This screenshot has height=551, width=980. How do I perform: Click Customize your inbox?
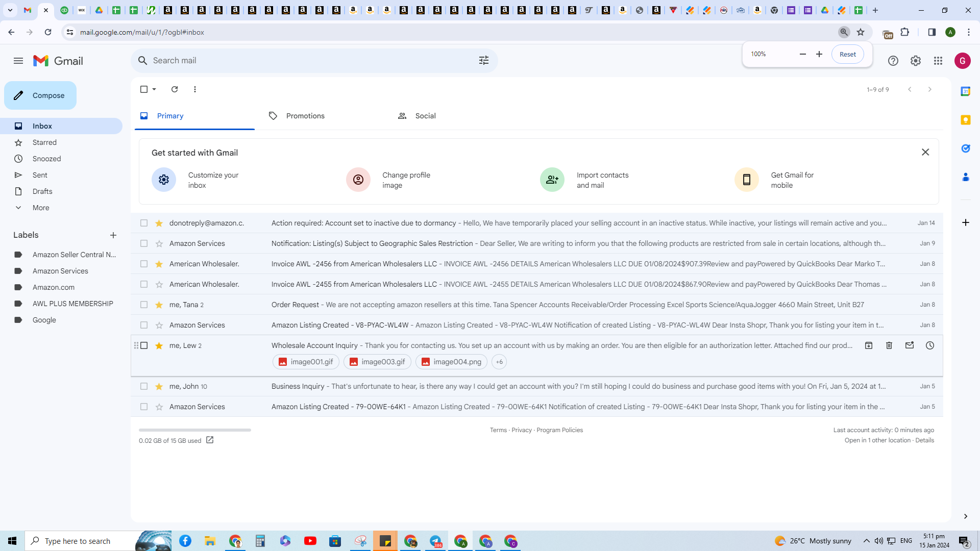coord(195,180)
